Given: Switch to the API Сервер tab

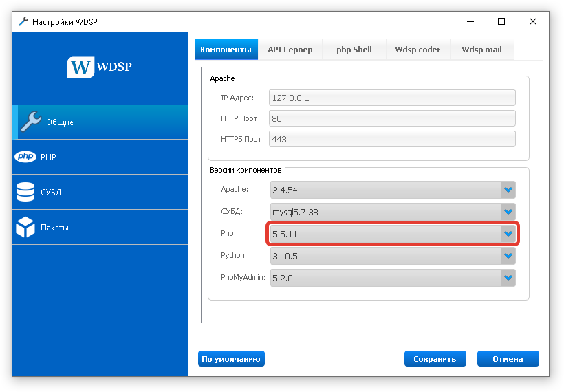Looking at the screenshot, I should (290, 50).
